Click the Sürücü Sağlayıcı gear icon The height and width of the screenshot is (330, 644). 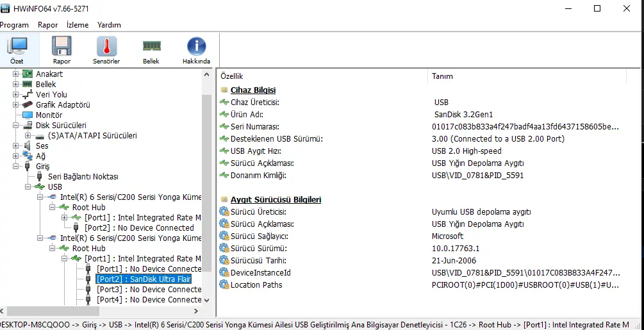click(224, 236)
